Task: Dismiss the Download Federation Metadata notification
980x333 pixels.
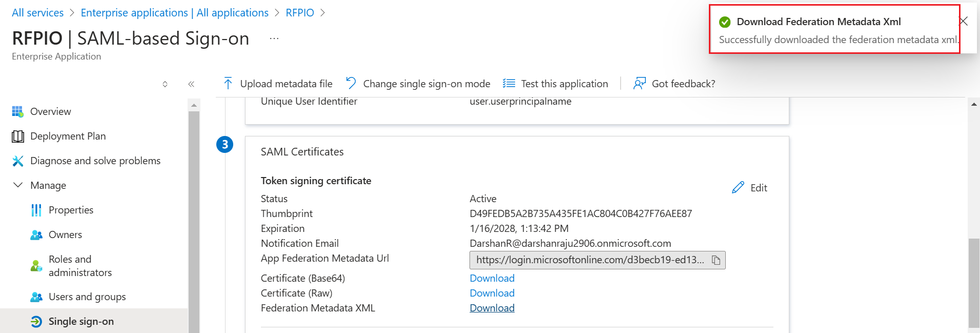Action: pyautogui.click(x=964, y=21)
